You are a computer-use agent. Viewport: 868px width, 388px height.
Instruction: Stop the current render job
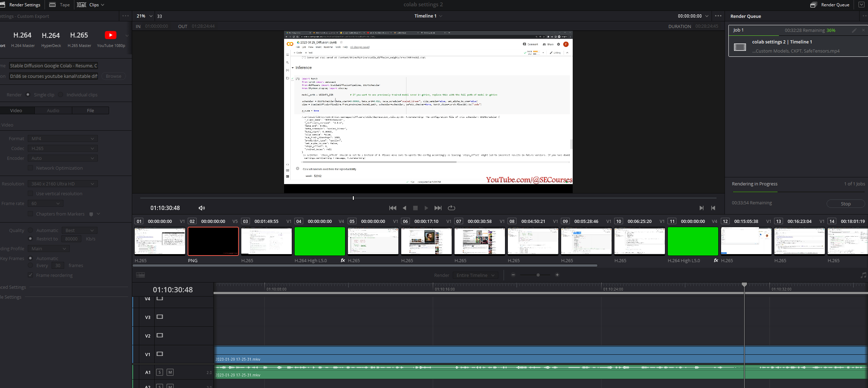point(845,203)
